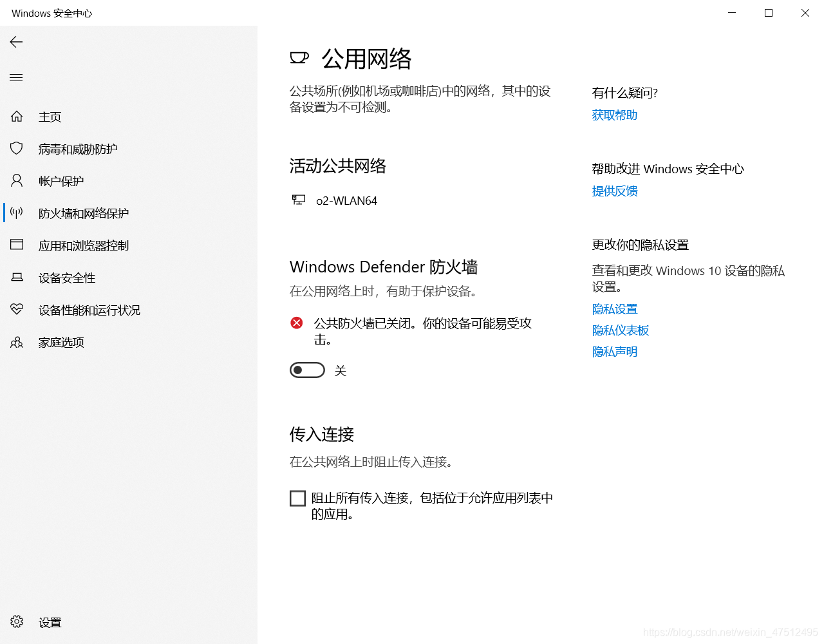This screenshot has height=644, width=824.
Task: Minimize the Windows Security window
Action: click(732, 13)
